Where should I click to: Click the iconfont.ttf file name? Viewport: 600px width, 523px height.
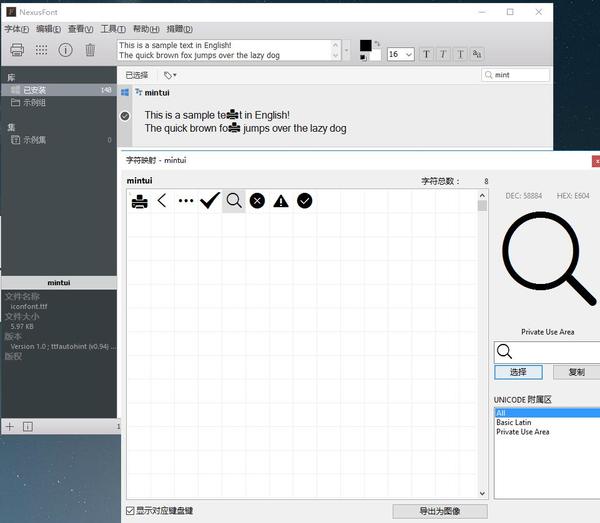pyautogui.click(x=29, y=306)
